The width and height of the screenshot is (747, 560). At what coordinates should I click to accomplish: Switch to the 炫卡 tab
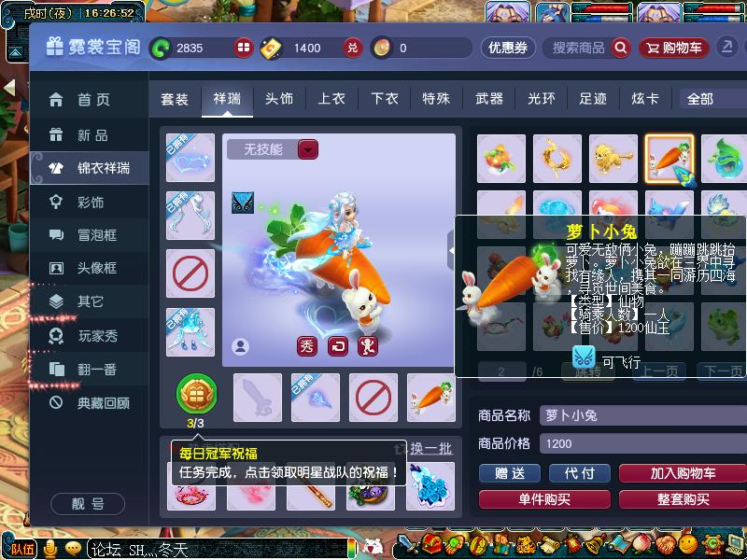[x=645, y=99]
